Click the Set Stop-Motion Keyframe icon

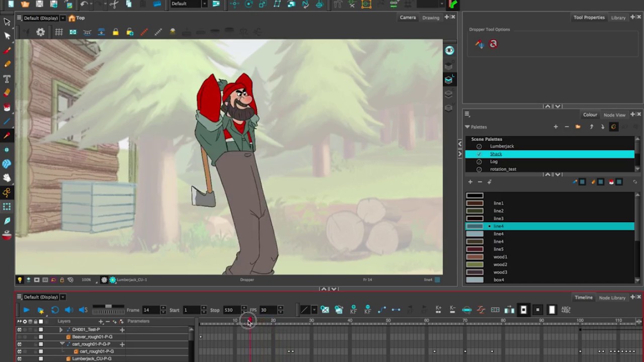396,310
